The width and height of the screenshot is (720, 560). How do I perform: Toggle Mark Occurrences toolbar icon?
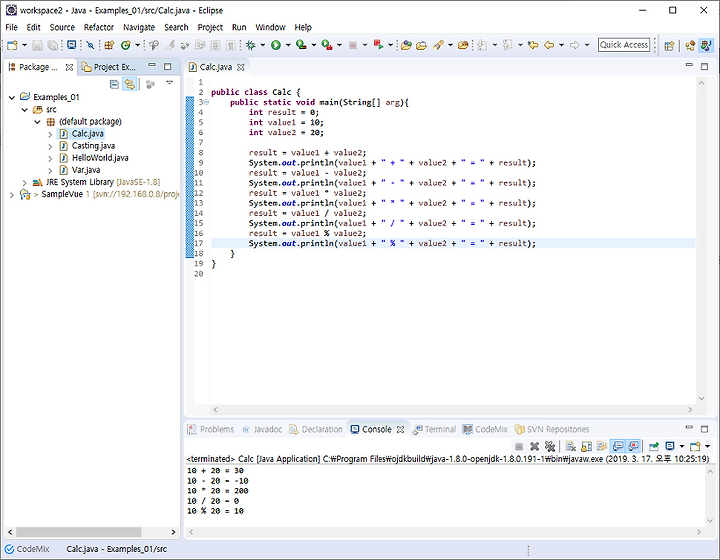[169, 45]
